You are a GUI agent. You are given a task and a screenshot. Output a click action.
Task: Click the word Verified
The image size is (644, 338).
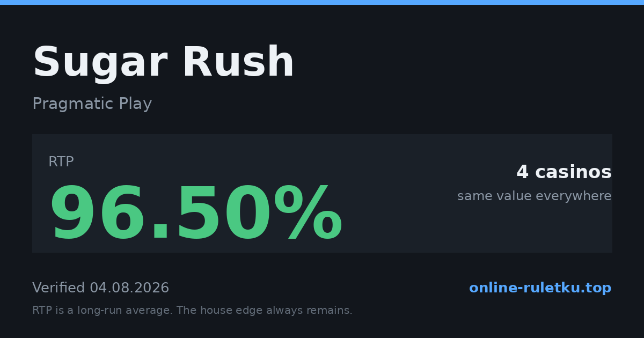[x=58, y=288]
